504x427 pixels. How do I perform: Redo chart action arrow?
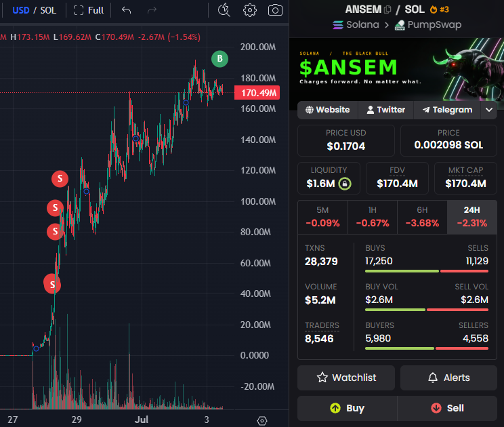click(x=152, y=10)
